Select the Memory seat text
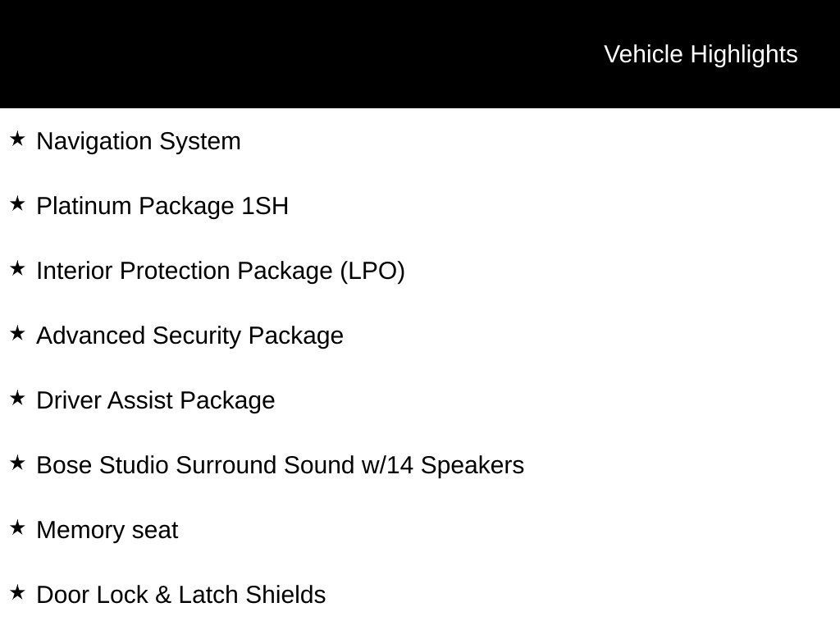840x630 pixels. tap(107, 531)
